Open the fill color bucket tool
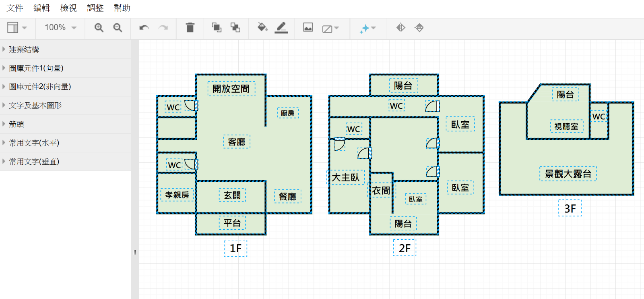Viewport: 644px width, 299px height. tap(262, 27)
